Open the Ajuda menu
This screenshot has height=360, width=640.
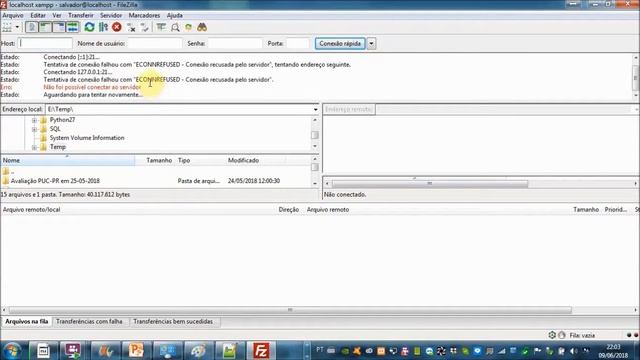pos(175,15)
